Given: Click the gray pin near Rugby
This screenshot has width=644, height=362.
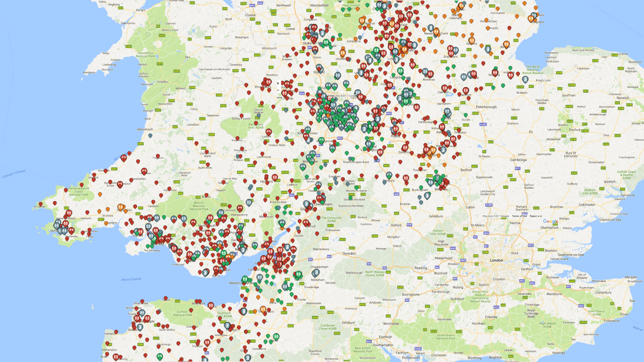Looking at the screenshot, I should tap(394, 124).
